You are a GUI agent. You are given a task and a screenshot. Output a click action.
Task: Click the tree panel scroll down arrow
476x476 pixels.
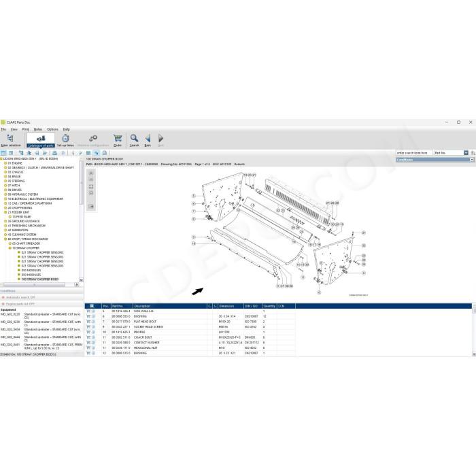(x=81, y=280)
